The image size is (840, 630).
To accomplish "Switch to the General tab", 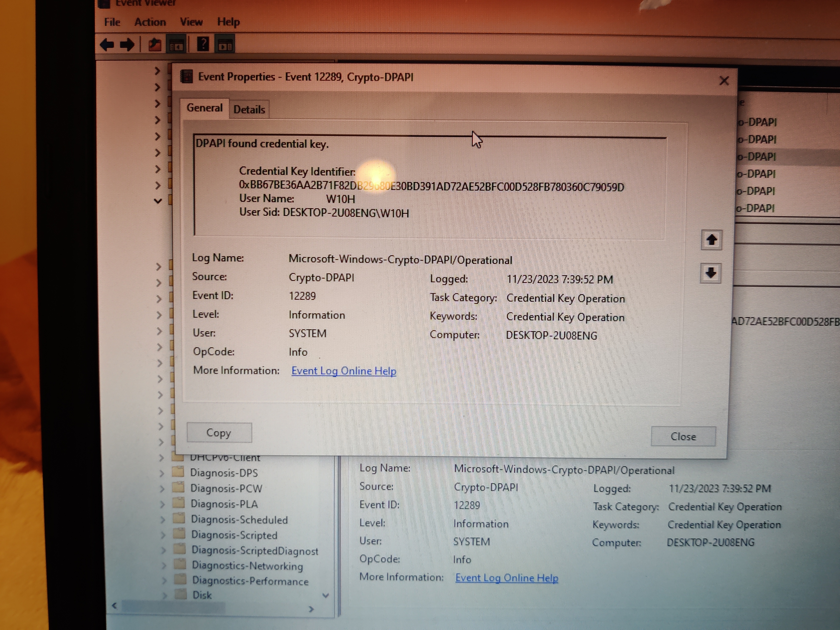I will pos(205,108).
